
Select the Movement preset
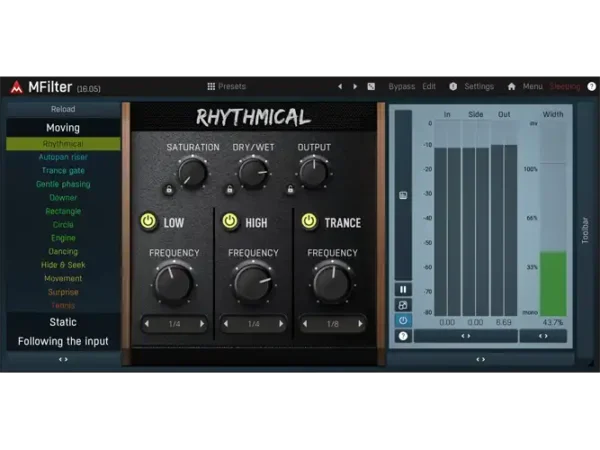pyautogui.click(x=63, y=279)
